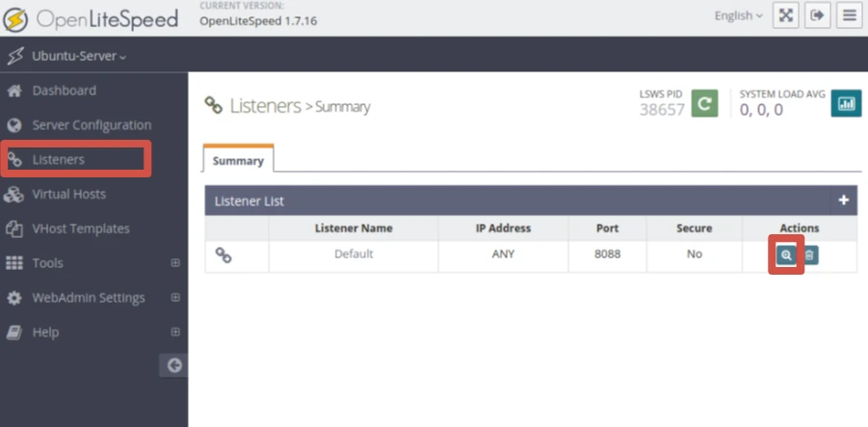Image resolution: width=868 pixels, height=427 pixels.
Task: Expand the WebAdmin Settings submenu plus
Action: tap(175, 298)
